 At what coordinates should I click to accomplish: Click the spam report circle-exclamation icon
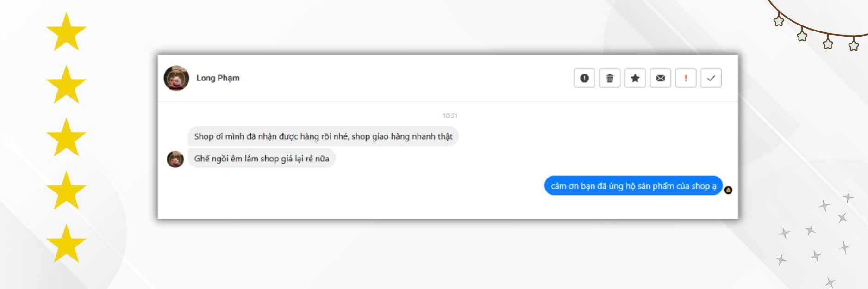coord(584,78)
